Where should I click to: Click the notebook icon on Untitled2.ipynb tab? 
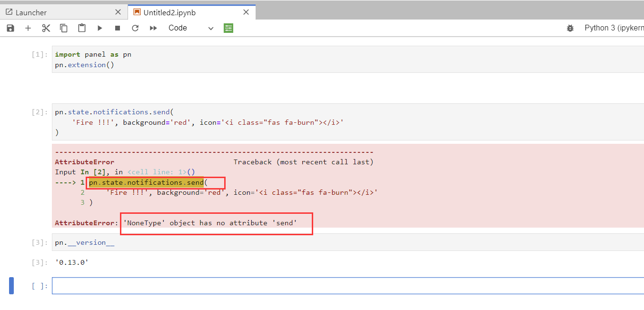point(137,12)
